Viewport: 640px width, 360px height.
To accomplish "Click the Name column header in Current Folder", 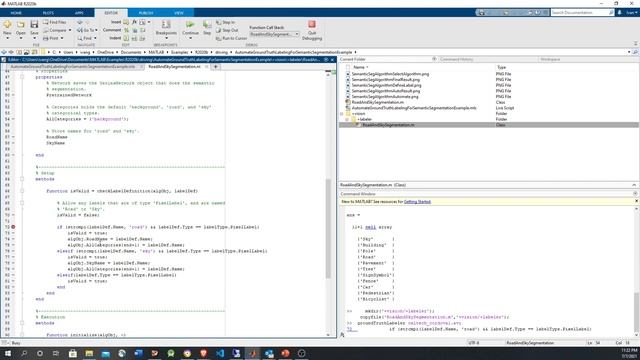I will point(360,67).
